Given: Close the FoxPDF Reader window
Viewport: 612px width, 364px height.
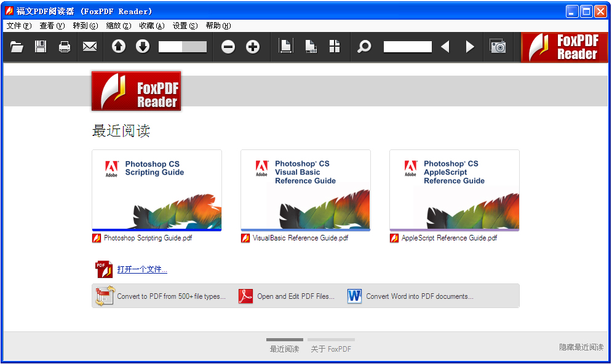Looking at the screenshot, I should click(x=600, y=11).
